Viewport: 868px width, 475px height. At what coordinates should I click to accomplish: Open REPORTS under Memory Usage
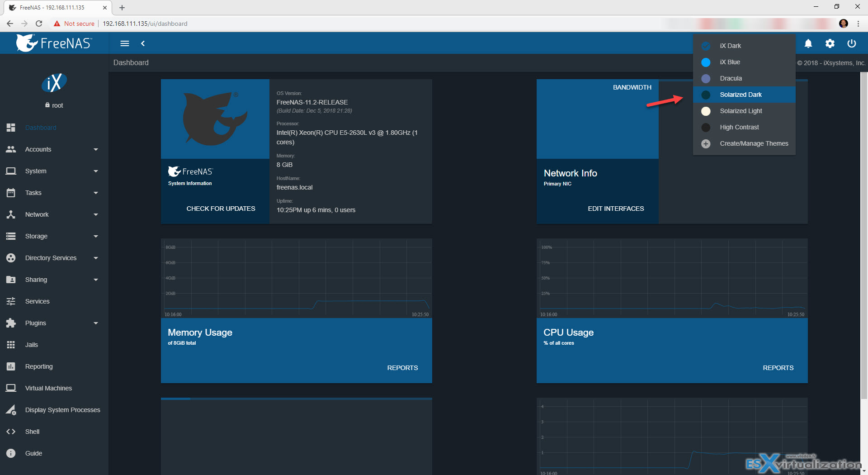(x=402, y=368)
